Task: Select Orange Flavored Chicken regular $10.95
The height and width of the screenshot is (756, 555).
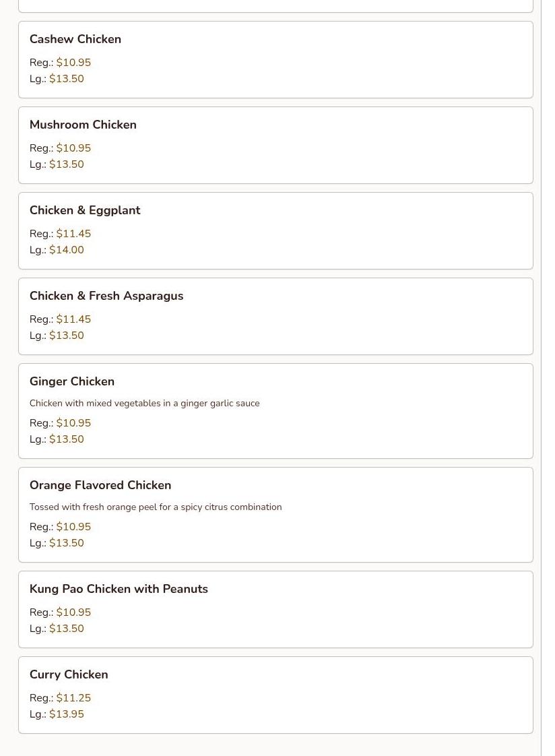Action: 73,527
